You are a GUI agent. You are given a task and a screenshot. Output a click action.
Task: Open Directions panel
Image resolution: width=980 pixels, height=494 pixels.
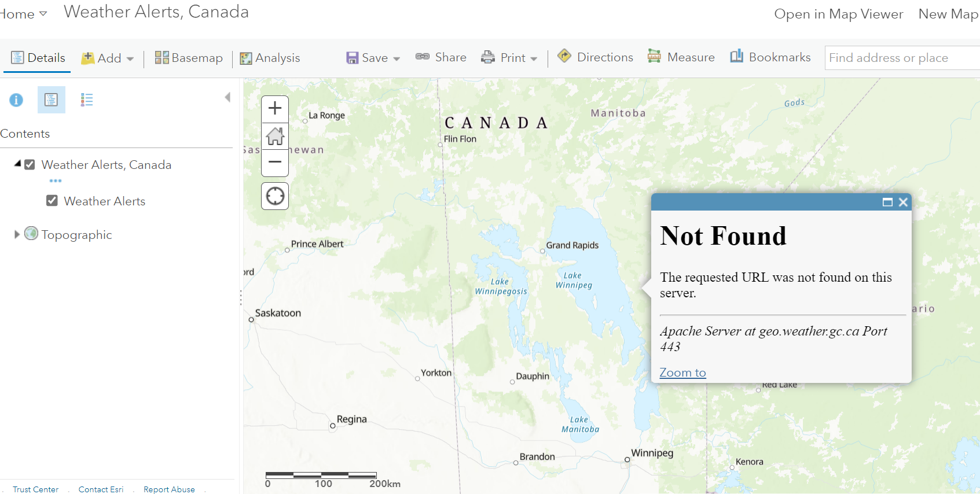pos(595,57)
